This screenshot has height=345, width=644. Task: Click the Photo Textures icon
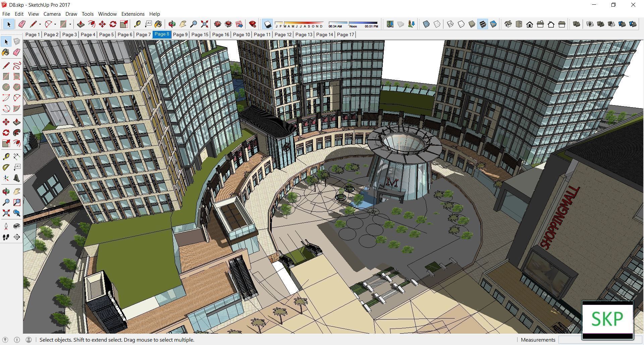pyautogui.click(x=411, y=24)
